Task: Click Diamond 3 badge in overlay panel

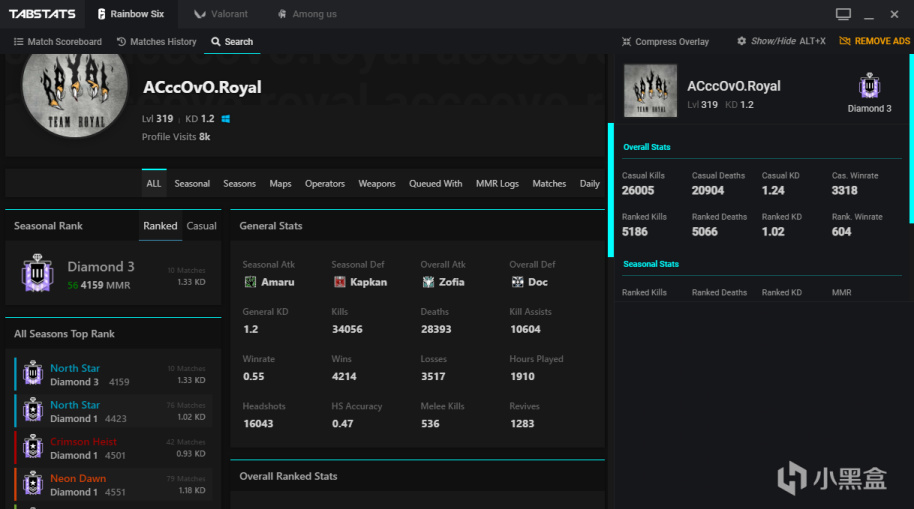Action: click(x=869, y=86)
